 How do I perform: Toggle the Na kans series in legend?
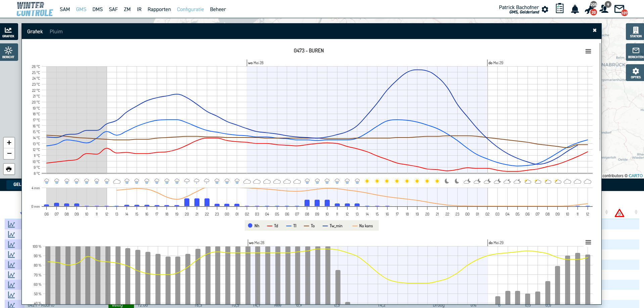click(363, 226)
